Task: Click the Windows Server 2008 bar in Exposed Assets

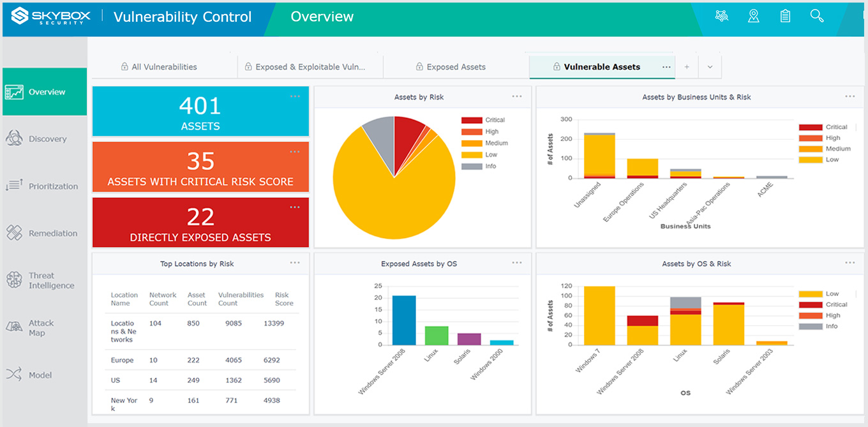Action: [x=404, y=320]
